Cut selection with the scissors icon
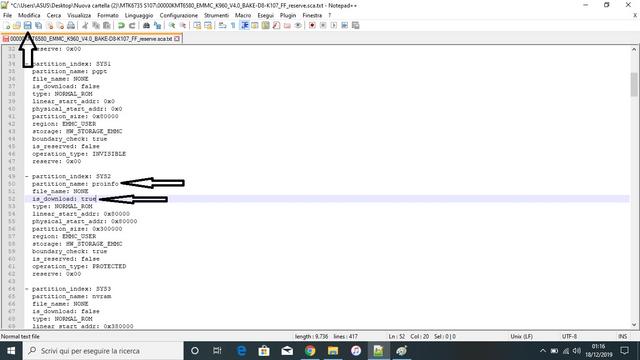This screenshot has height=360, width=640. pos(85,25)
